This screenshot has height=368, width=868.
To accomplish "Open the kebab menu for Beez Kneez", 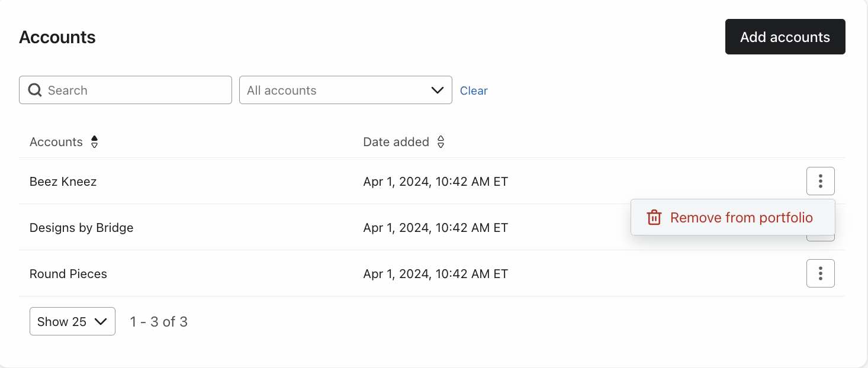I will tap(821, 181).
